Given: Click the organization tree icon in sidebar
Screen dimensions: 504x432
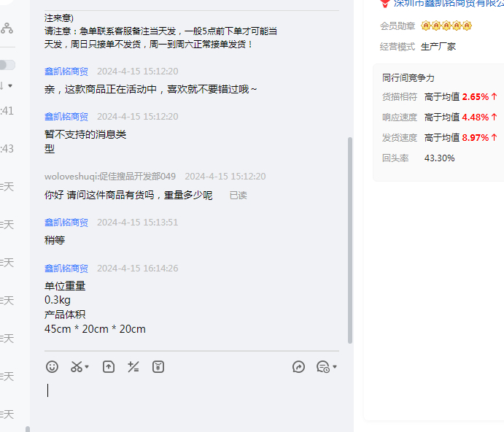Looking at the screenshot, I should pyautogui.click(x=7, y=28).
